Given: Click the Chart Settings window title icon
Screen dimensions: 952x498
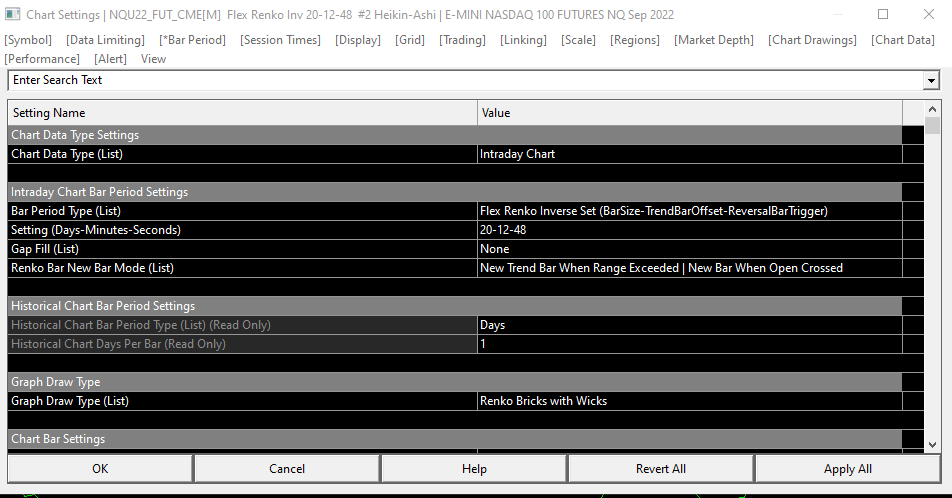Looking at the screenshot, I should click(x=13, y=14).
